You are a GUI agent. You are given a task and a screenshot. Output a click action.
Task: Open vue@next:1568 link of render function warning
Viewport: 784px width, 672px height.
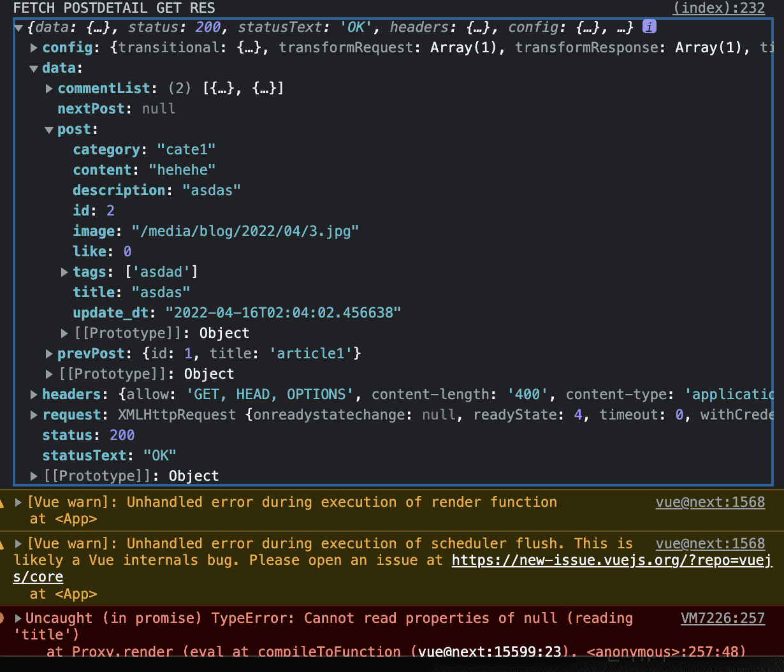coord(709,502)
